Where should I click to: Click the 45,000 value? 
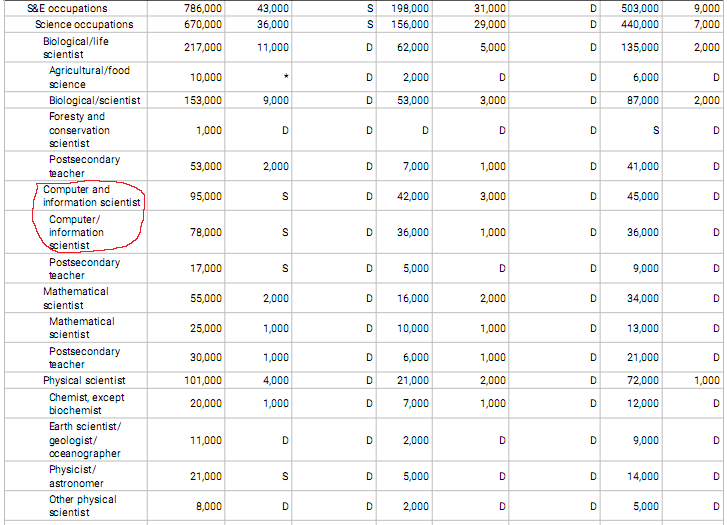click(x=643, y=196)
